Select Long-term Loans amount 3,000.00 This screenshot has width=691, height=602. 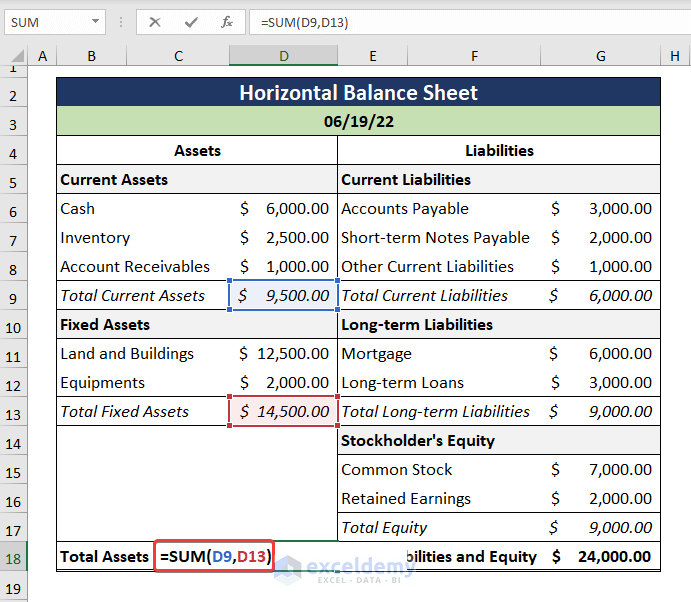(x=601, y=383)
